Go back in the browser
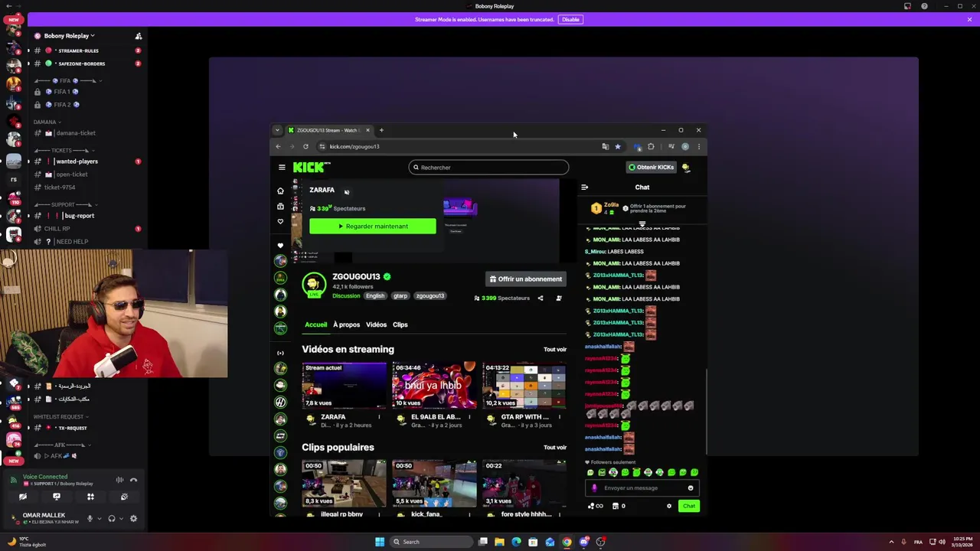Viewport: 980px width, 551px height. (278, 147)
